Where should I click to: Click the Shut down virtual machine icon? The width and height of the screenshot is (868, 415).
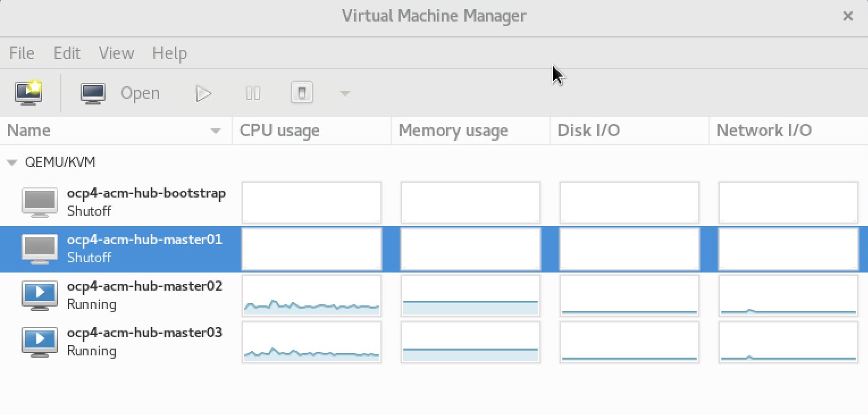coord(302,93)
